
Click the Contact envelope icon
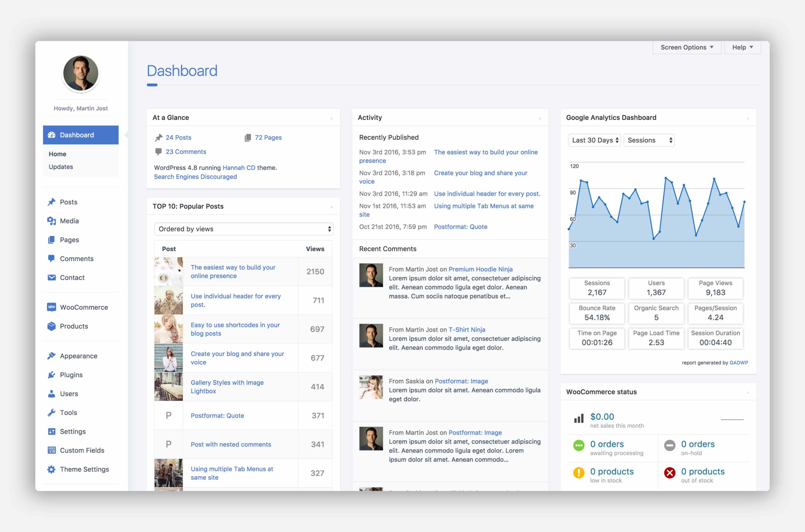pos(52,278)
